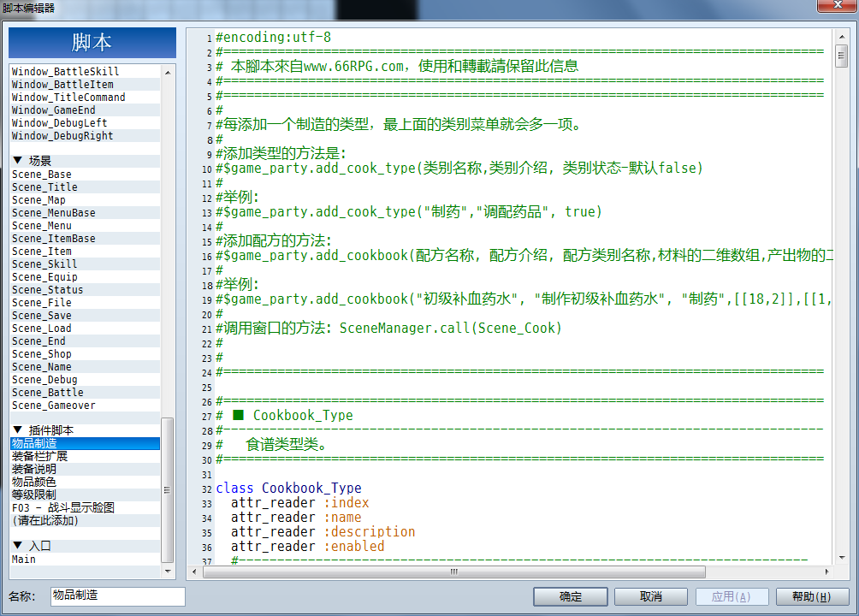Open the 物品颜色 script

pos(85,482)
